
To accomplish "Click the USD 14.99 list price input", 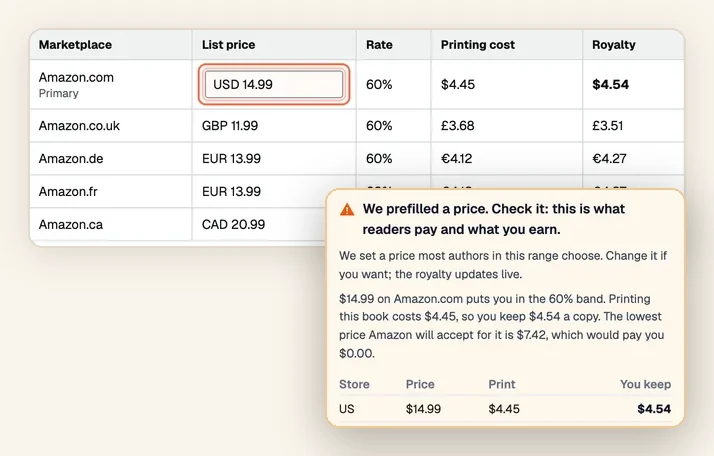I will tap(274, 84).
